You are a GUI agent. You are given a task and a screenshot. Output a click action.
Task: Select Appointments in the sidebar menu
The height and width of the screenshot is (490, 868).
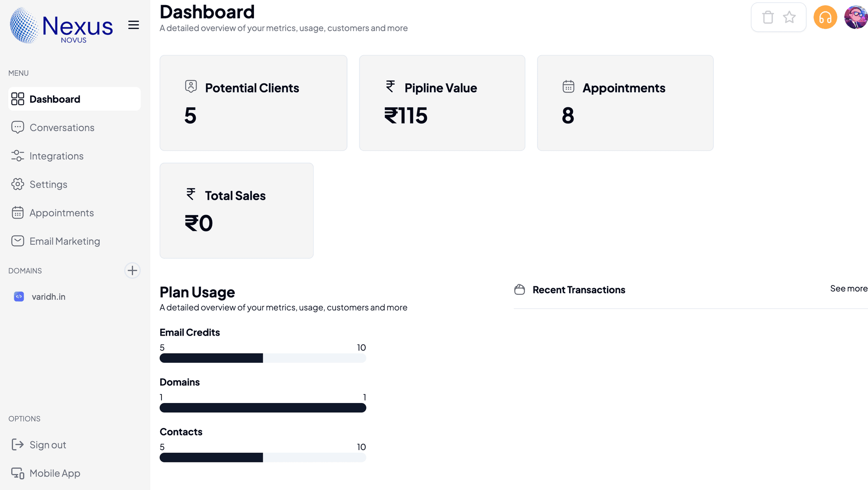tap(61, 213)
